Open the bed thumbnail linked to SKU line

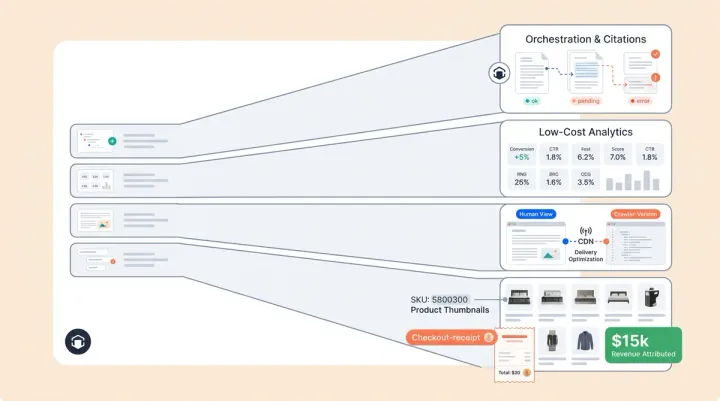point(519,297)
